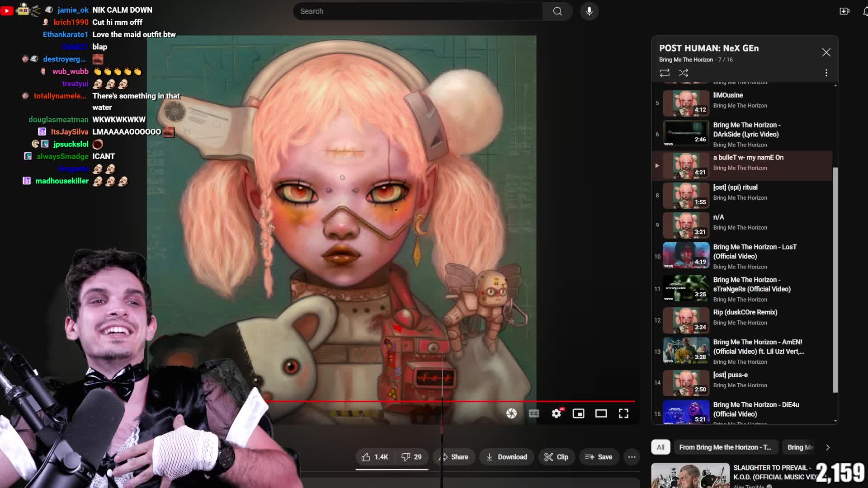The width and height of the screenshot is (868, 488).
Task: Switch to theater mode
Action: [x=601, y=413]
